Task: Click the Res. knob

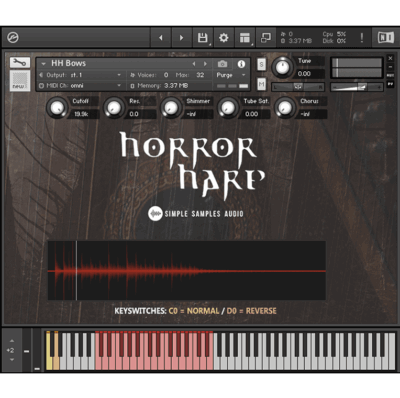Action: [x=114, y=108]
